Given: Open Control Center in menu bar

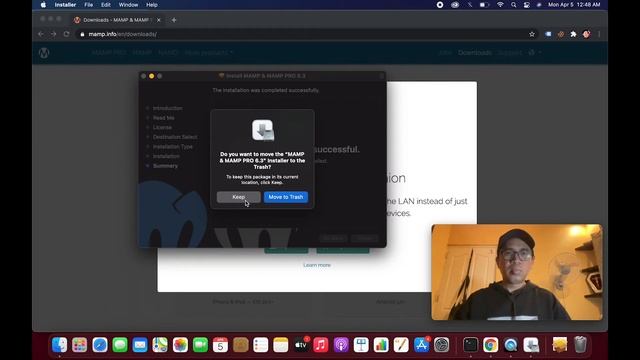Looking at the screenshot, I should click(x=527, y=5).
